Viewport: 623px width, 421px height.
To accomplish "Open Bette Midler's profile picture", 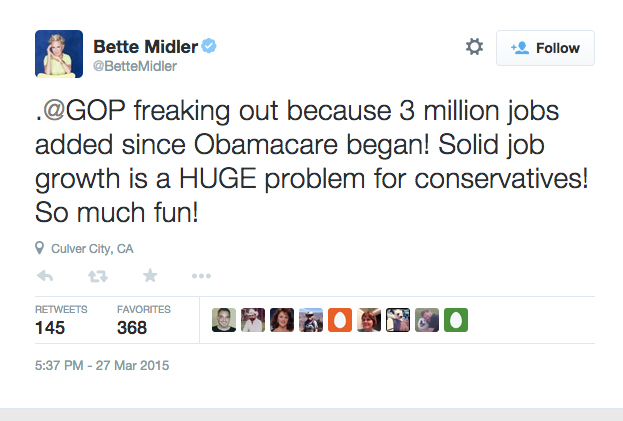I will coord(59,54).
